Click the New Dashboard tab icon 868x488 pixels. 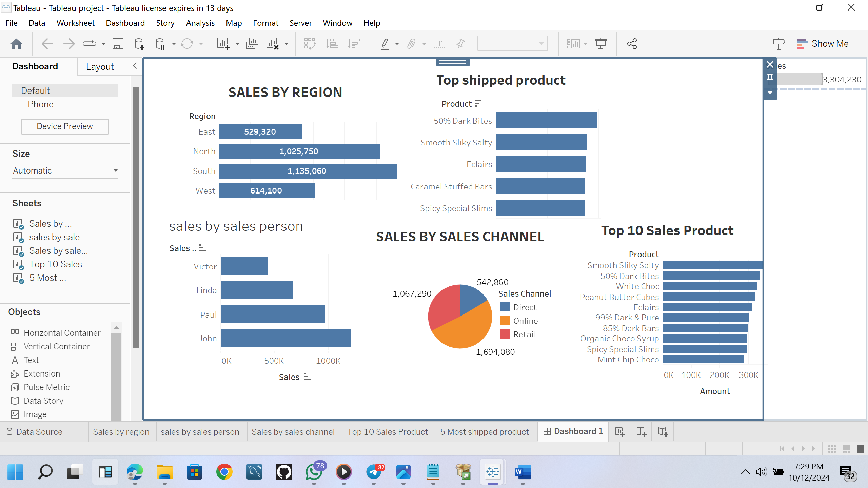coord(641,432)
